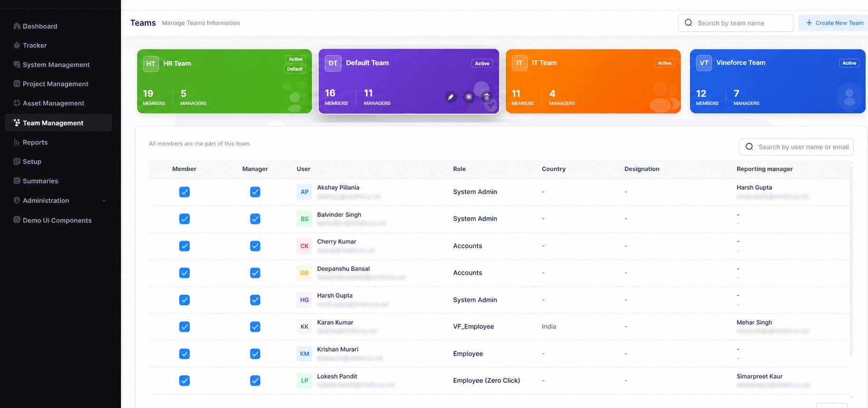Click the CK avatar for Cherry Kumar
The width and height of the screenshot is (868, 408).
(x=304, y=246)
